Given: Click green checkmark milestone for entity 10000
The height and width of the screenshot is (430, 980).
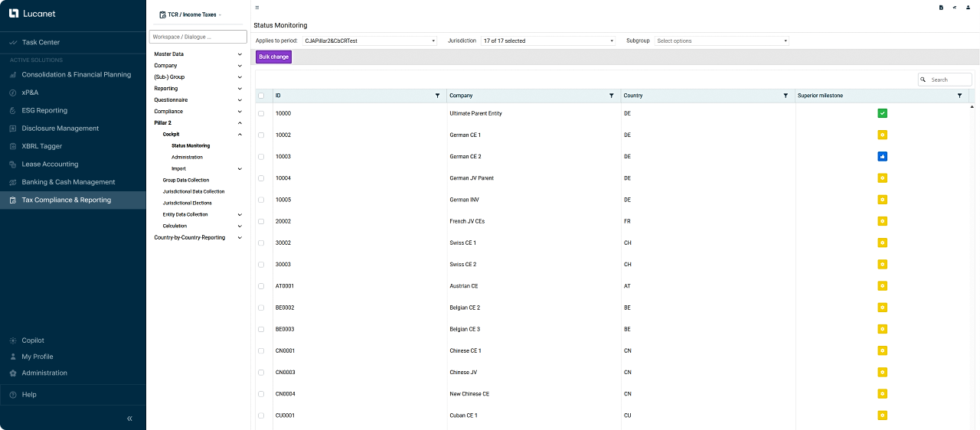Looking at the screenshot, I should 882,113.
